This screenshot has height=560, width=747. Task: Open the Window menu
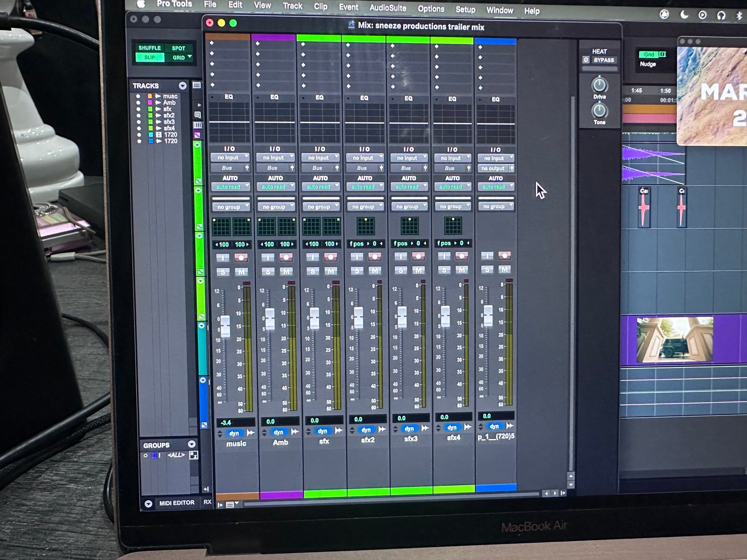click(x=499, y=10)
